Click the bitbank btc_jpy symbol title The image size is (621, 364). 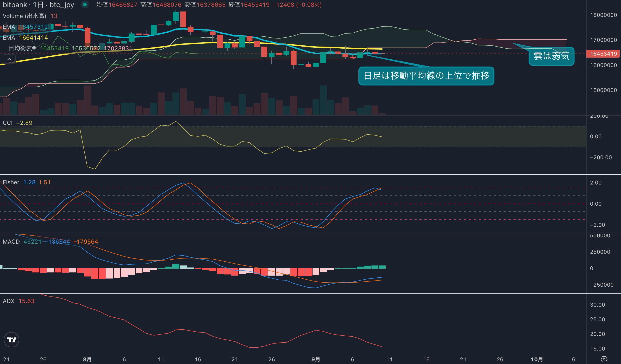tap(38, 5)
